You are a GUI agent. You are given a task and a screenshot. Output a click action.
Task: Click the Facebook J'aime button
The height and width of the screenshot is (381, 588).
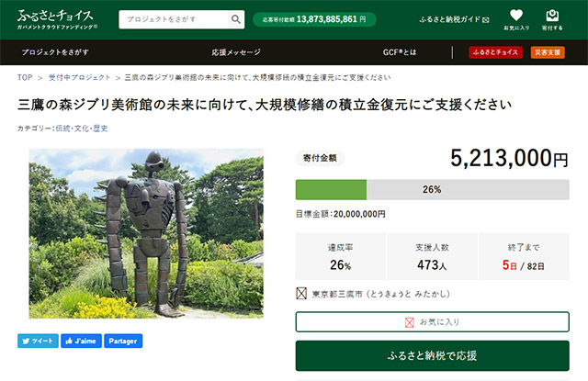tap(81, 341)
